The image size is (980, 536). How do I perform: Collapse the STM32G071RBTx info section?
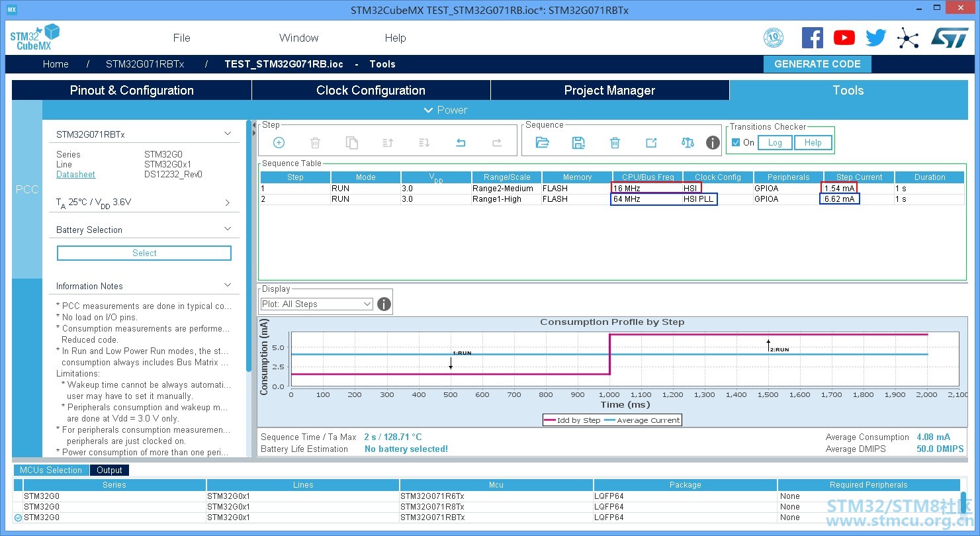pyautogui.click(x=228, y=134)
